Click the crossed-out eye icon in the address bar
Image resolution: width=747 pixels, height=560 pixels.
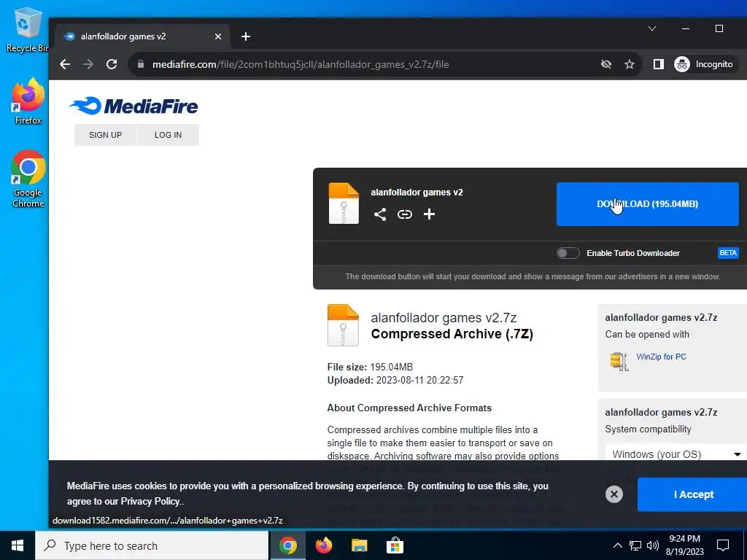(606, 64)
